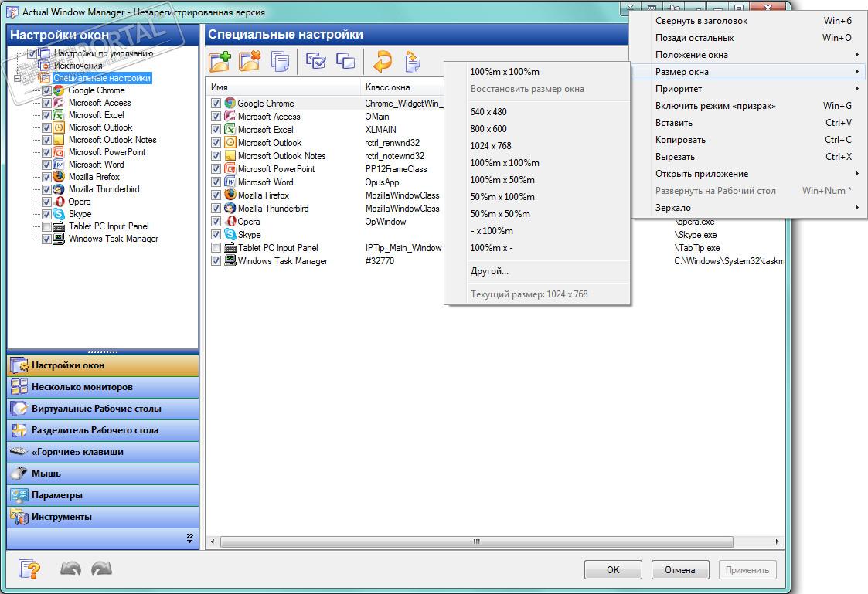Open the Открыть приложение submenu
Viewport: 868px width, 594px height.
tap(748, 174)
